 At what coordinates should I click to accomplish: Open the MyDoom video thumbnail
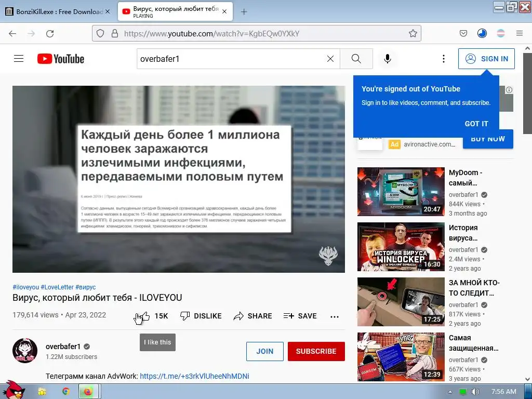coord(401,191)
